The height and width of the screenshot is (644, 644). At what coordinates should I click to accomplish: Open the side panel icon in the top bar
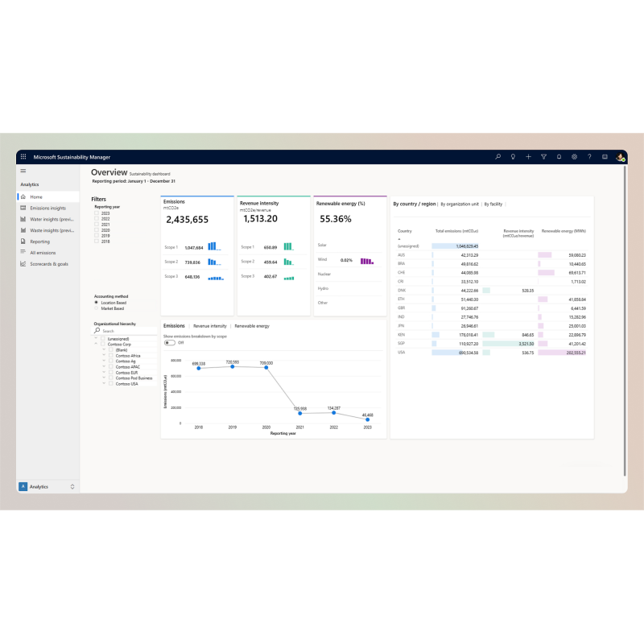605,156
